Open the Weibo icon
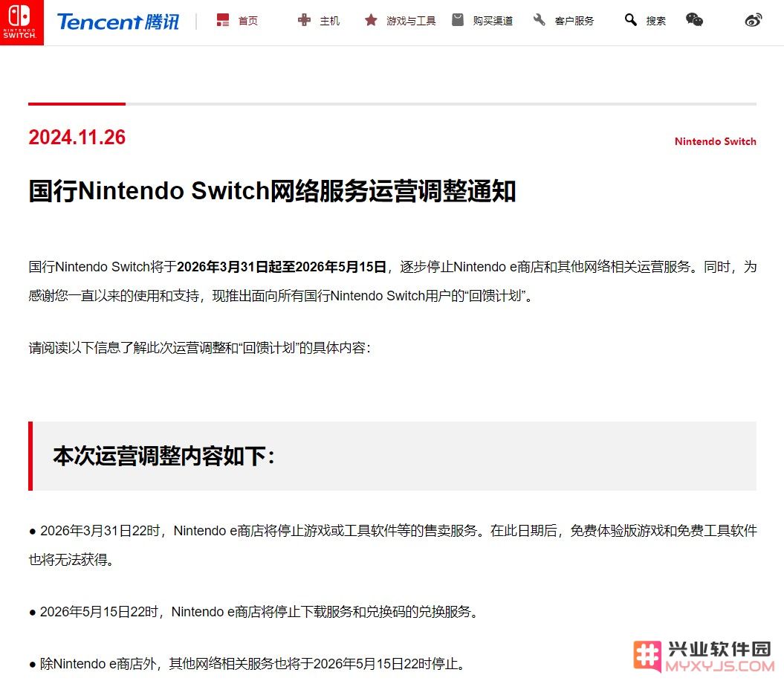784x684 pixels. pyautogui.click(x=753, y=20)
